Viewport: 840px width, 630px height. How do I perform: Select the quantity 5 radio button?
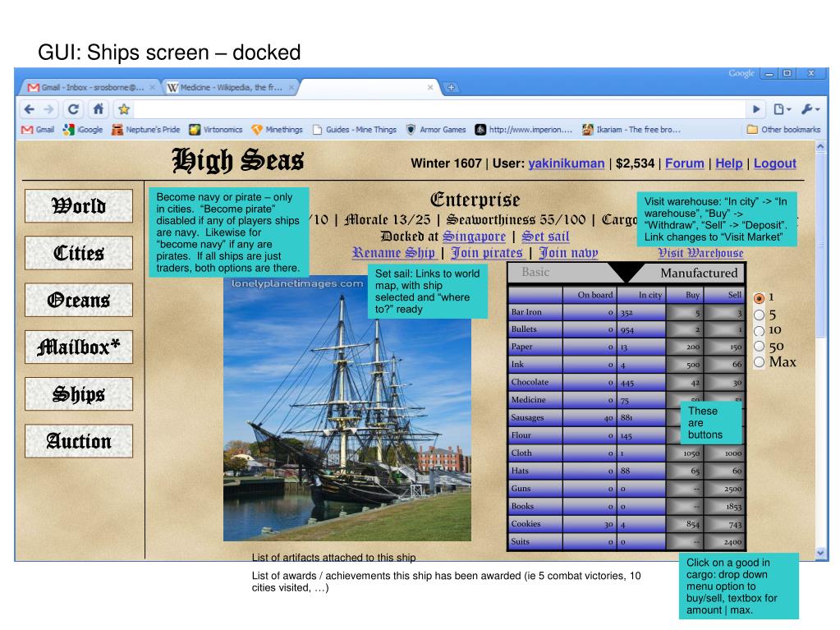tap(759, 315)
